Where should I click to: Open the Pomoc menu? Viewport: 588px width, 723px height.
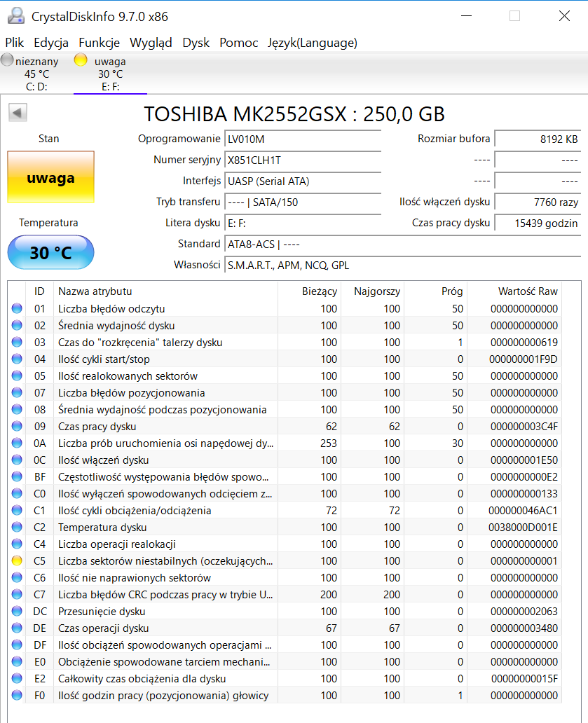[x=238, y=43]
